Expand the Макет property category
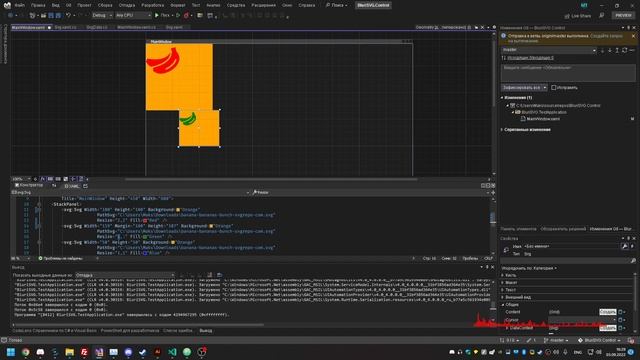The width and height of the screenshot is (640, 360). tap(503, 283)
